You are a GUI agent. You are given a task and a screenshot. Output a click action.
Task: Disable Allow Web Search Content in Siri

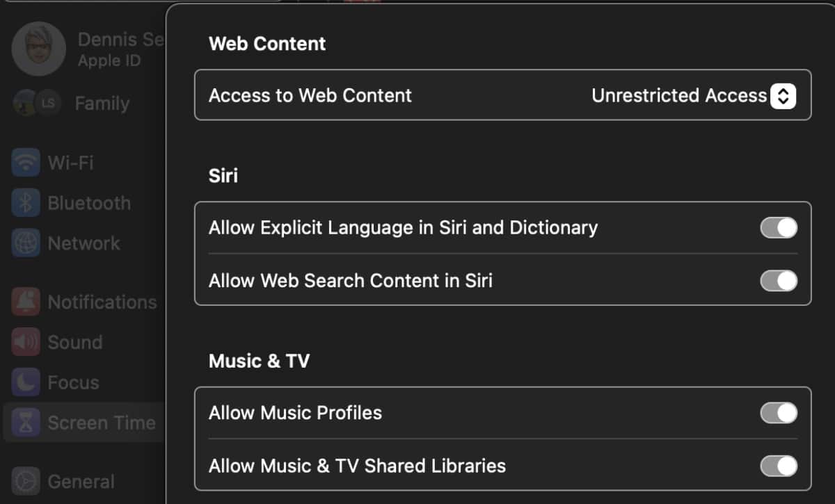(779, 281)
